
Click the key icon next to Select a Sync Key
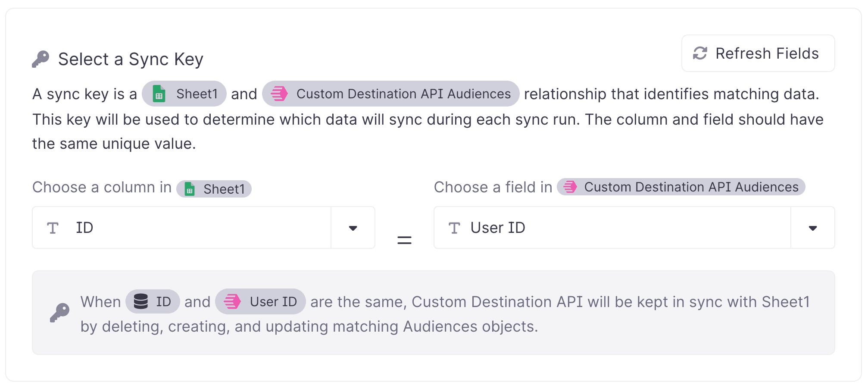[41, 59]
